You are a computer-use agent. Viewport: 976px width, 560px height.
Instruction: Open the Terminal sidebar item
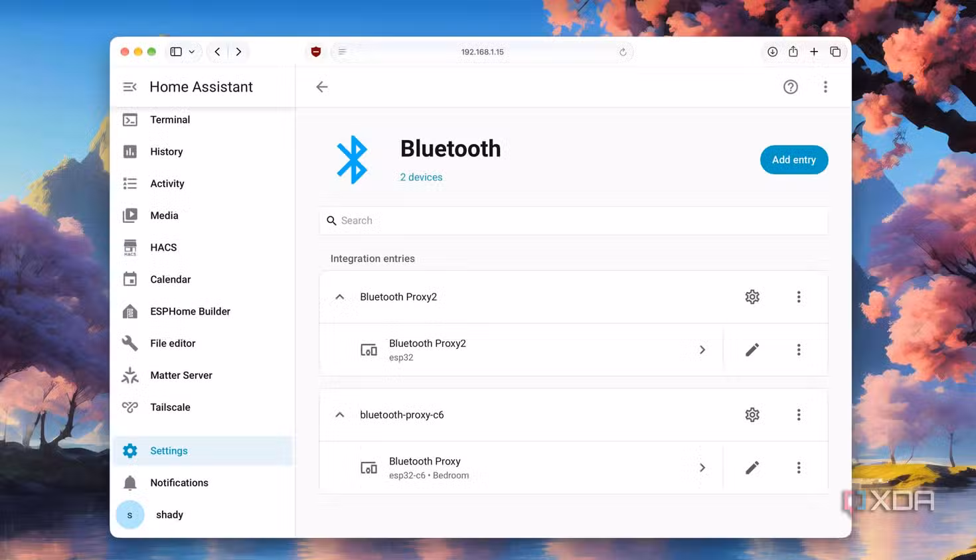point(203,119)
